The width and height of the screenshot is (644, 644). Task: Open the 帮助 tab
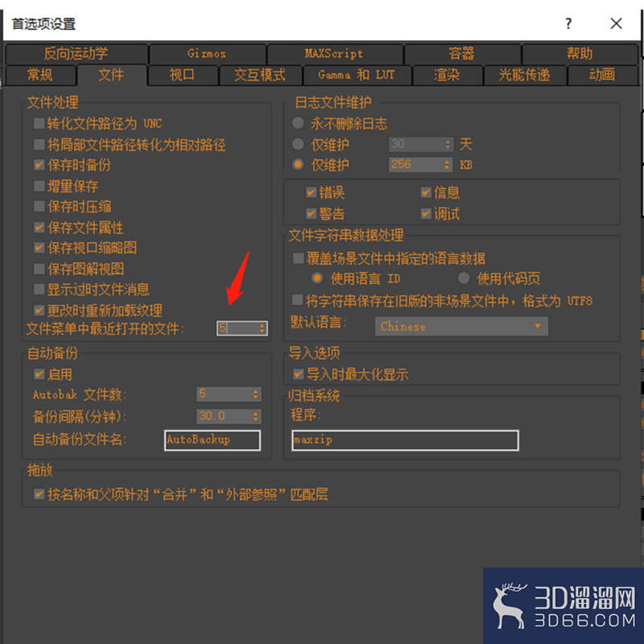point(580,53)
